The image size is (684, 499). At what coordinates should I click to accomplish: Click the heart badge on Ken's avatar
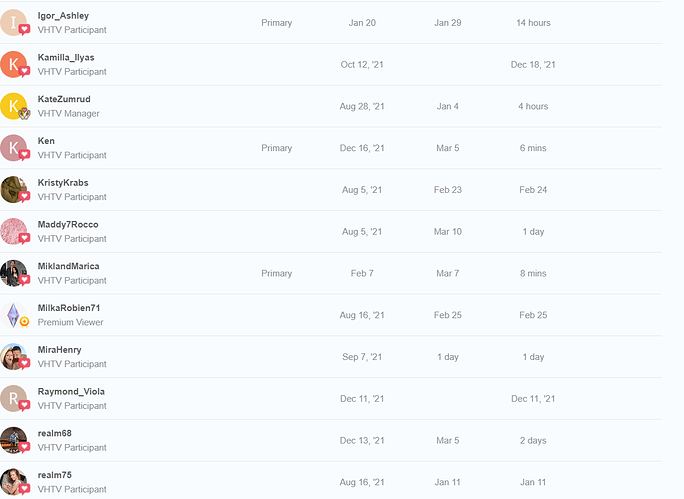[24, 155]
